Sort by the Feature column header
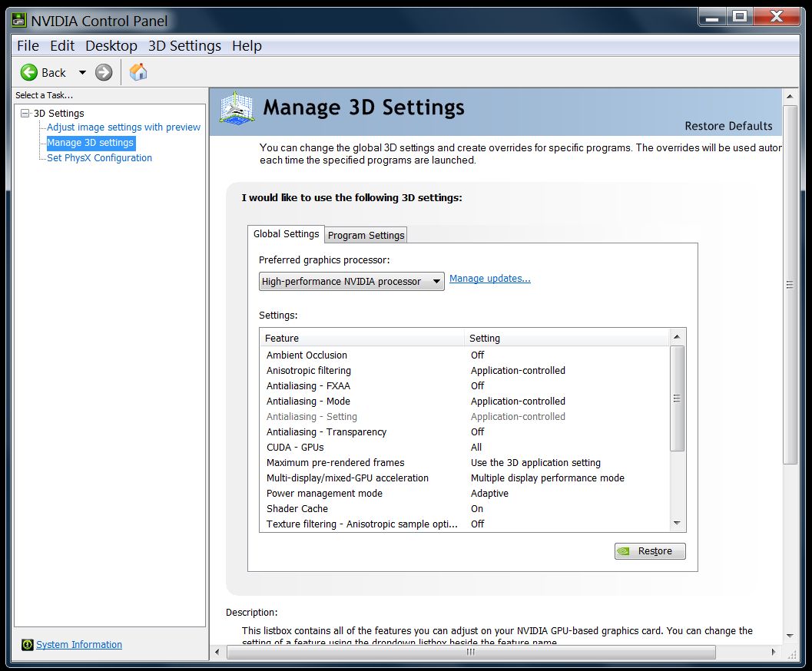Viewport: 812px width, 671px height. 362,339
